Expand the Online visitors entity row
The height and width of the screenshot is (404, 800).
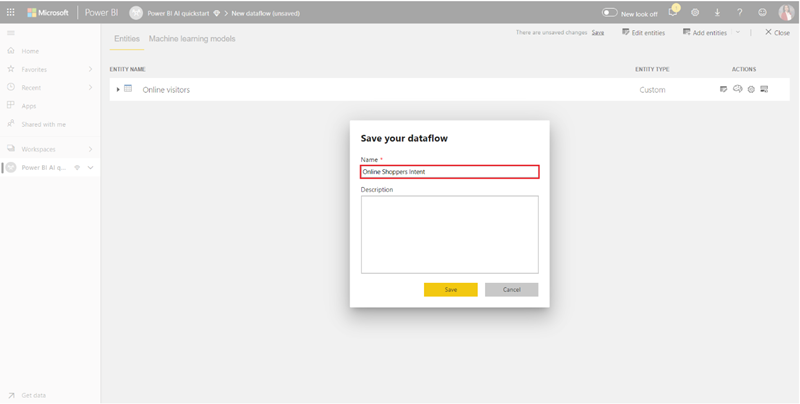pos(118,90)
